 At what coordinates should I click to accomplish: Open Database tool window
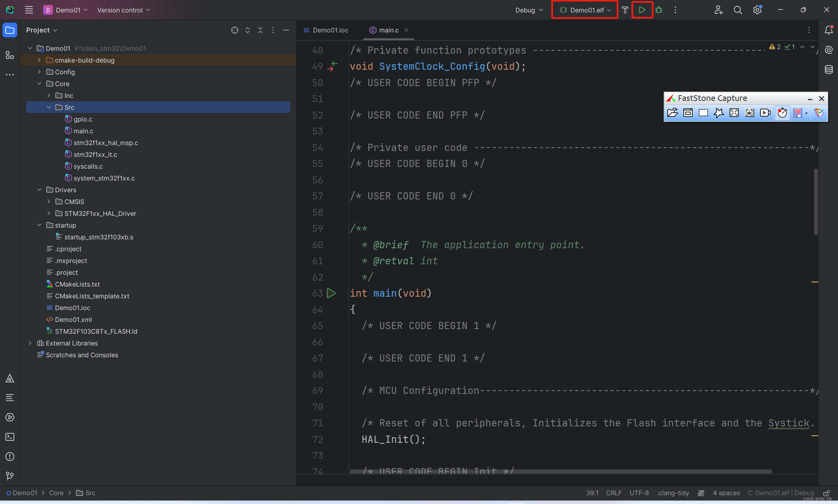829,70
